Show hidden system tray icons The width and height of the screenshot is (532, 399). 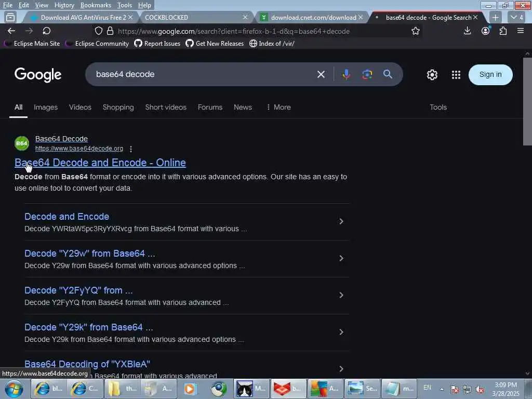(x=442, y=390)
